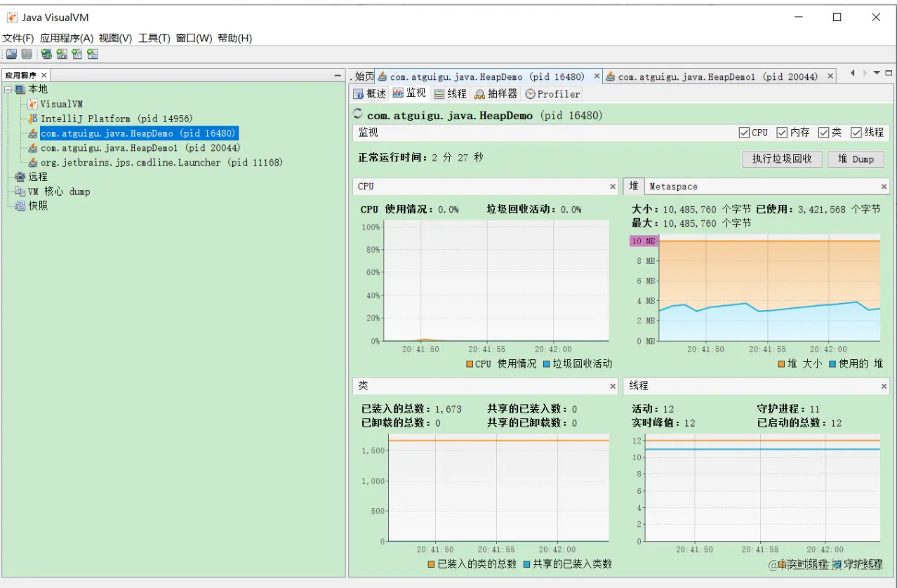The image size is (897, 588).
Task: Open the 抽样器 sampler tab
Action: 496,93
